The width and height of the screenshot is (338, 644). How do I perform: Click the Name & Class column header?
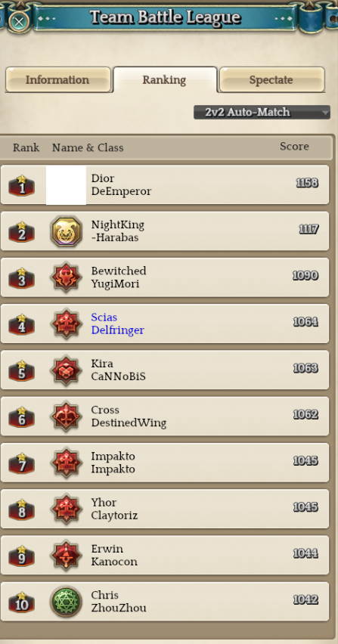pos(88,147)
